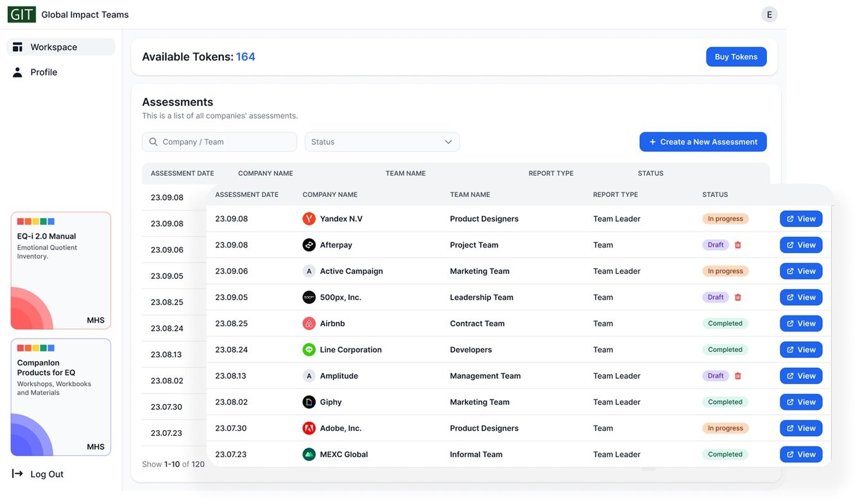Click the Airbnb company logo
This screenshot has width=860, height=504.
point(309,324)
